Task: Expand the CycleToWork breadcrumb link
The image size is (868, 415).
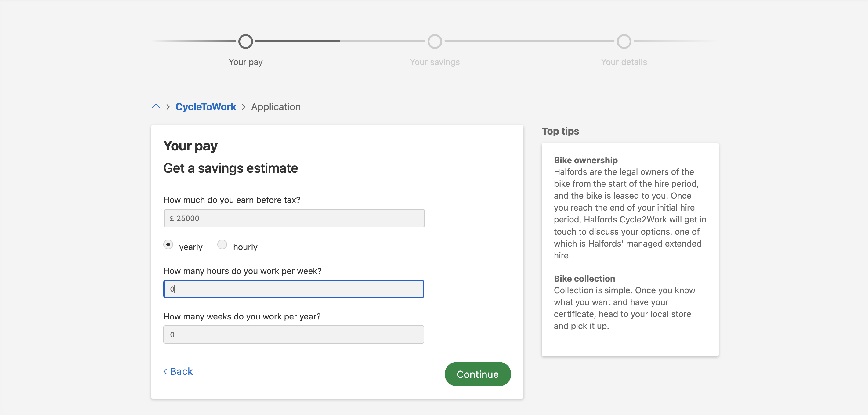Action: [206, 106]
